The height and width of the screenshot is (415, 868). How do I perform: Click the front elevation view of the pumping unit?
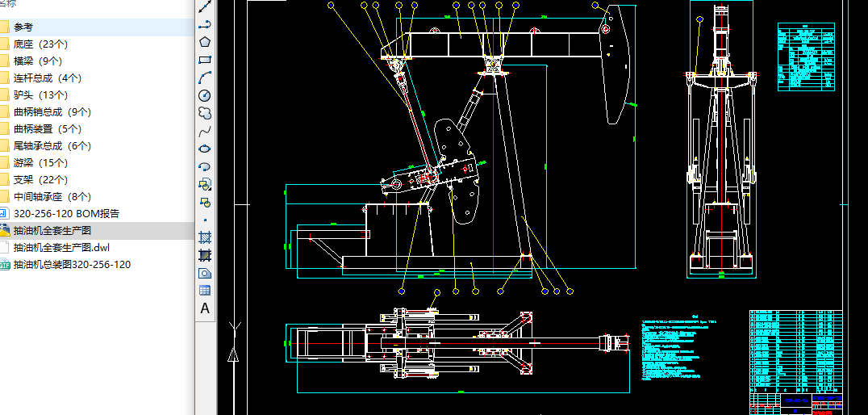722,139
